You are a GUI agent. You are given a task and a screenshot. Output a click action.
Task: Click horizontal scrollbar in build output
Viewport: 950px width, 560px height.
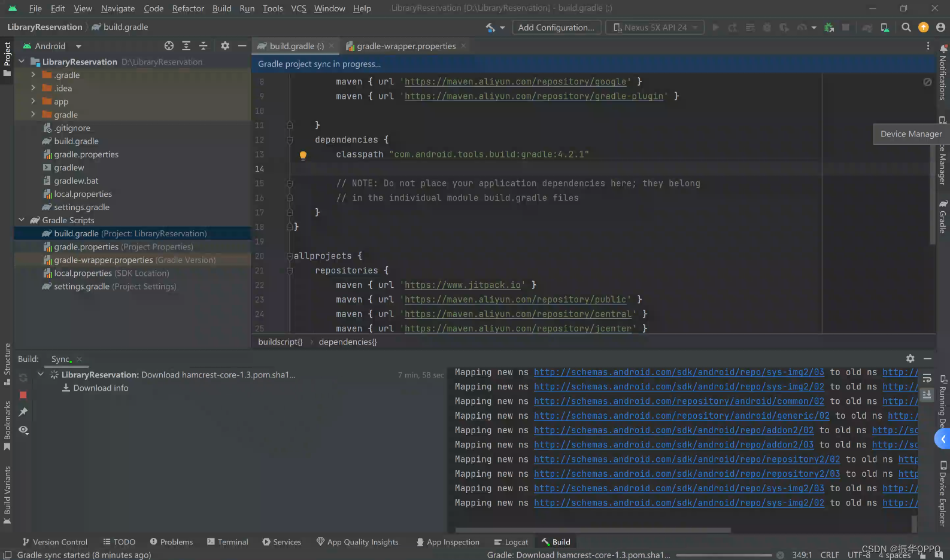pos(593,530)
